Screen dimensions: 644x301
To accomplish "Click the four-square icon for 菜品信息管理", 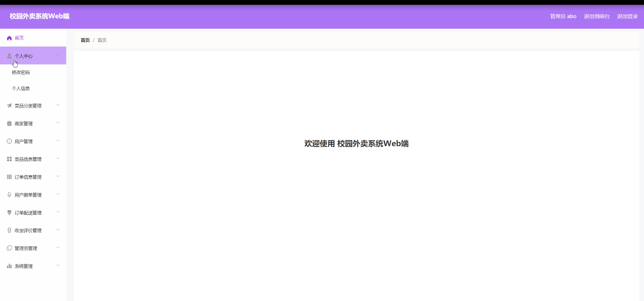I will 9,159.
